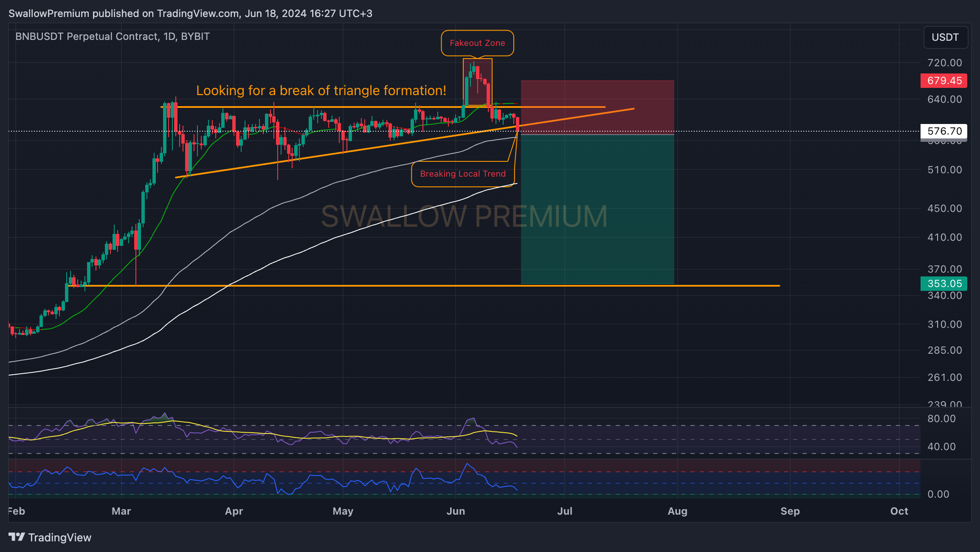Click the 261.00 price axis label
Screen dimensions: 980x552
point(945,377)
